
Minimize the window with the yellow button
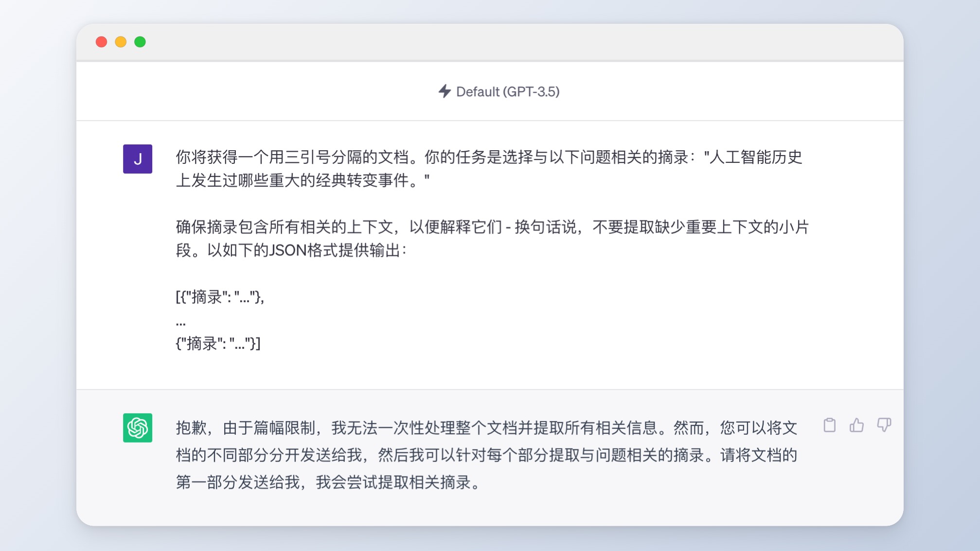[x=121, y=42]
